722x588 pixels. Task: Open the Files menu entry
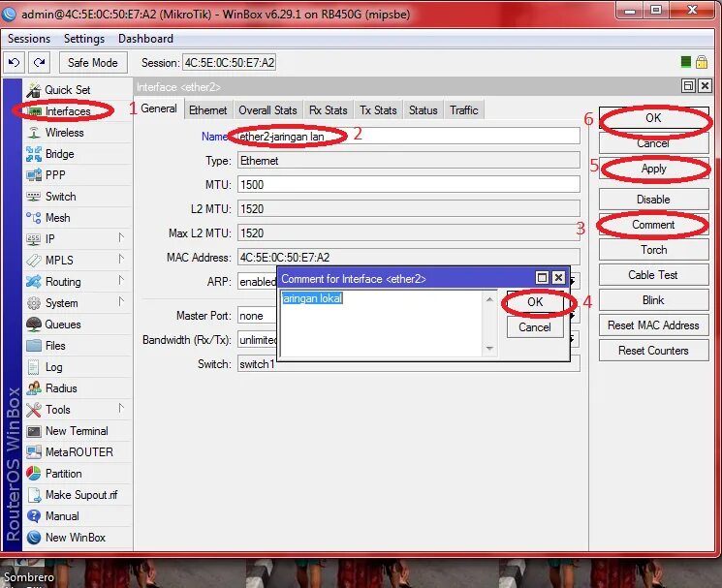click(78, 346)
